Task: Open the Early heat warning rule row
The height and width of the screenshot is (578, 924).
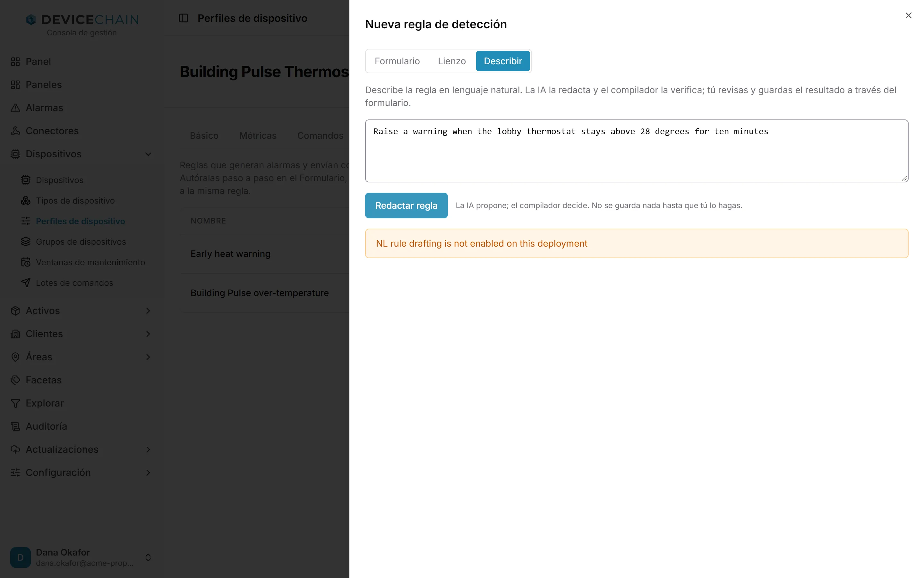Action: tap(264, 254)
